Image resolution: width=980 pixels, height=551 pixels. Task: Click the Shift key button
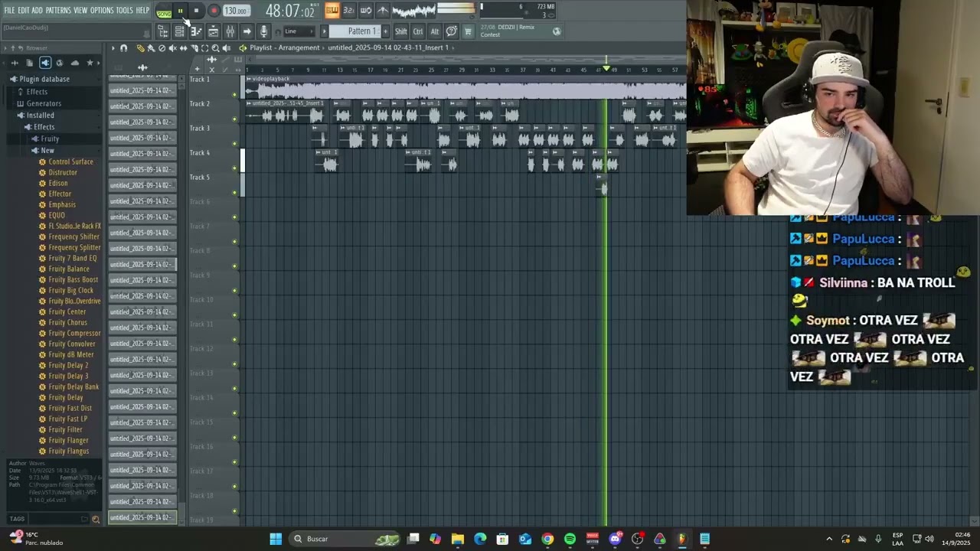click(x=401, y=31)
